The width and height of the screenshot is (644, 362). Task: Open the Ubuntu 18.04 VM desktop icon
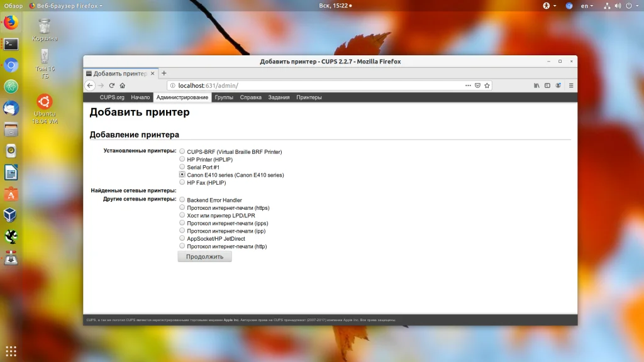45,109
